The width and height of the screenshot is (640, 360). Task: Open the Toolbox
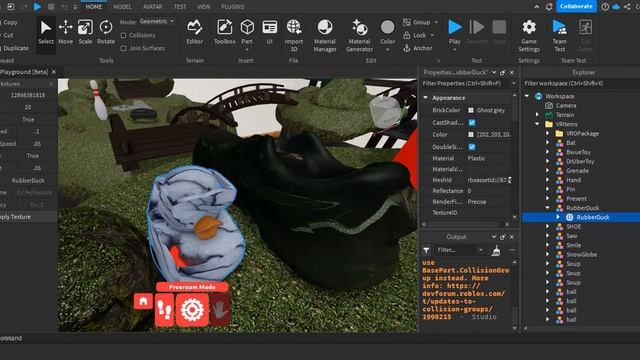pyautogui.click(x=224, y=32)
